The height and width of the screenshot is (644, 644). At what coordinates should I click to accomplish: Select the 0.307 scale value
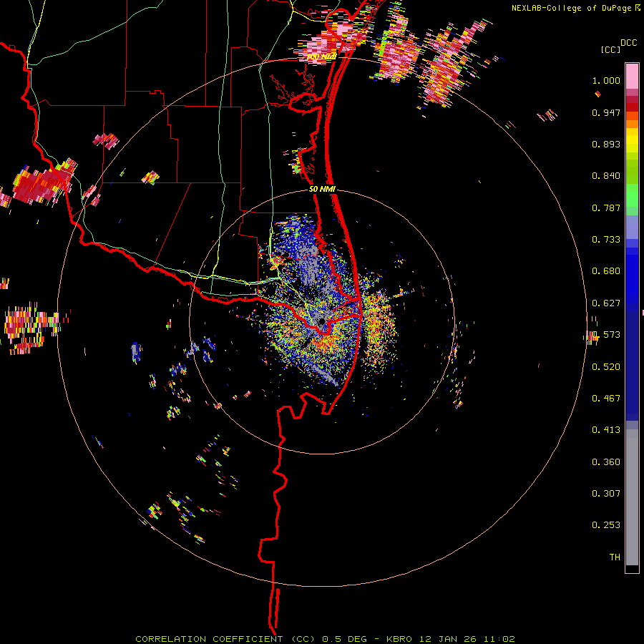[606, 494]
